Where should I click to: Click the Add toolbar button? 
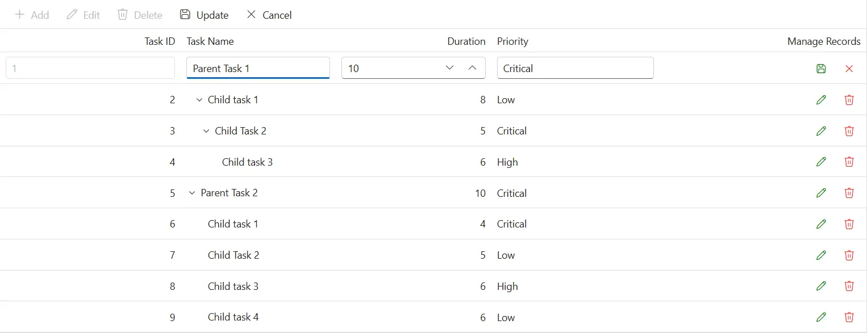[x=32, y=15]
